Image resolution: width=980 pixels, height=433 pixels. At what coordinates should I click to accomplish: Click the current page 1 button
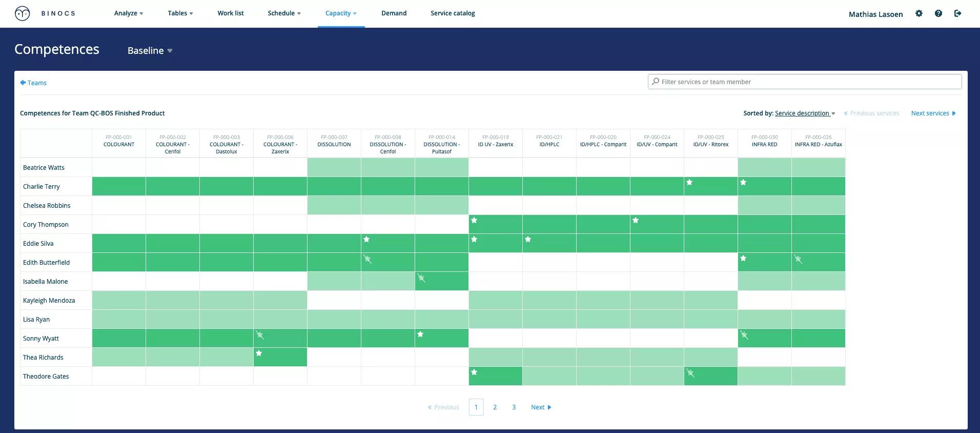tap(476, 407)
